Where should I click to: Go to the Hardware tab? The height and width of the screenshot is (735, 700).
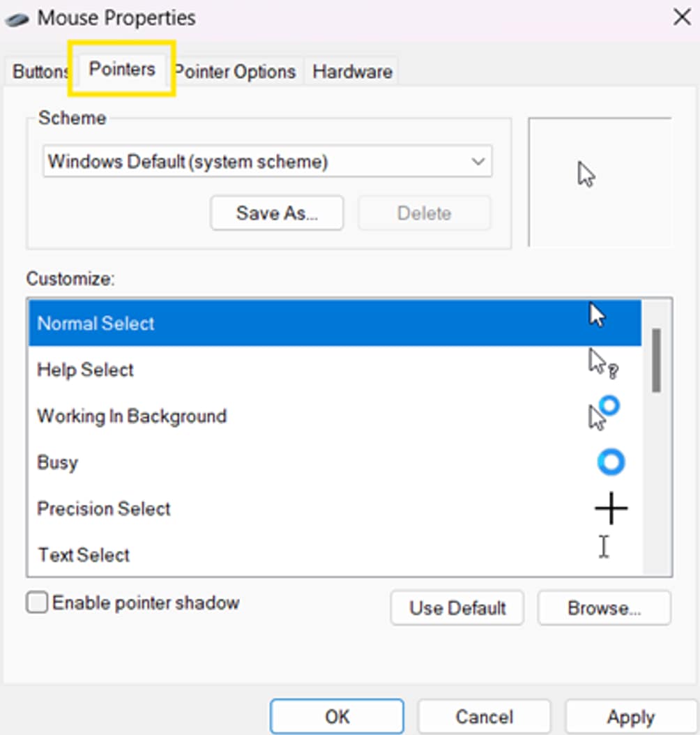352,72
